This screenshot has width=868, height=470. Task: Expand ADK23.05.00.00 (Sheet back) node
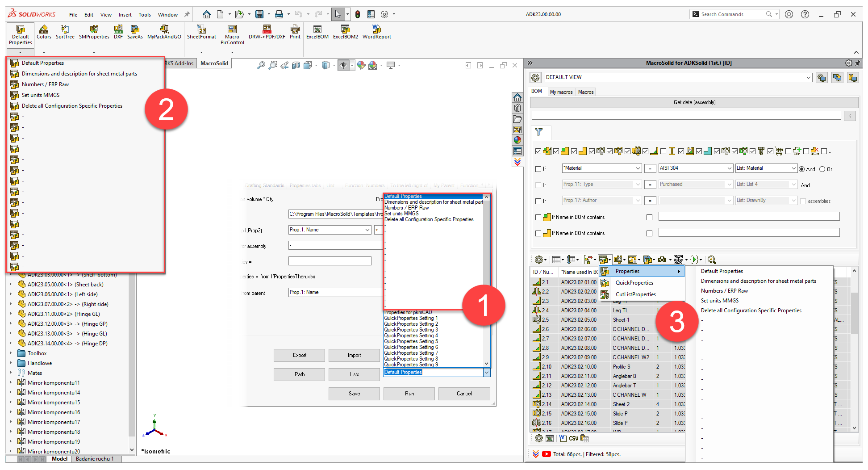11,284
